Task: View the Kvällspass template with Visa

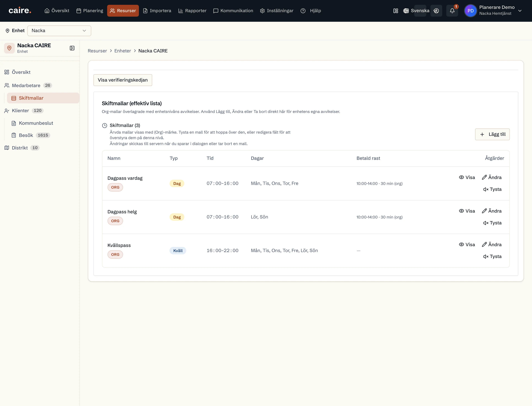Action: (x=467, y=245)
